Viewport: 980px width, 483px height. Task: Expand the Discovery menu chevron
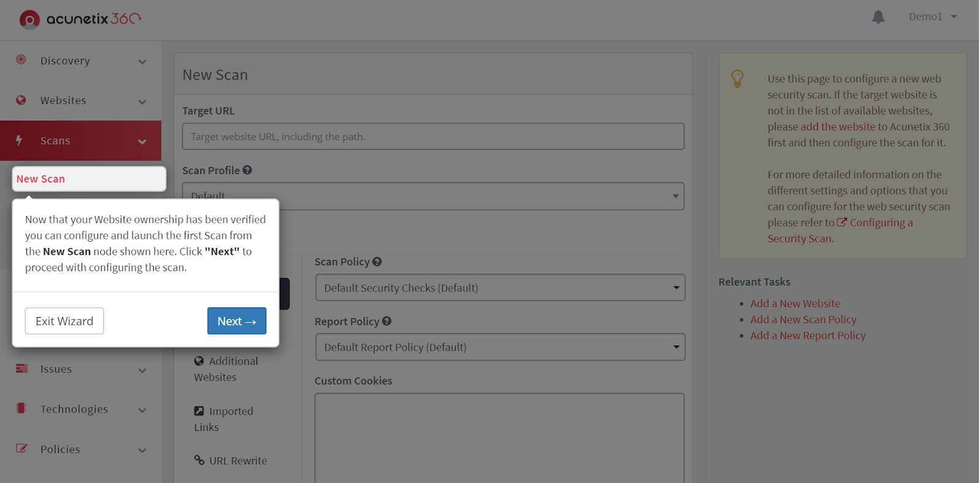[x=142, y=62]
